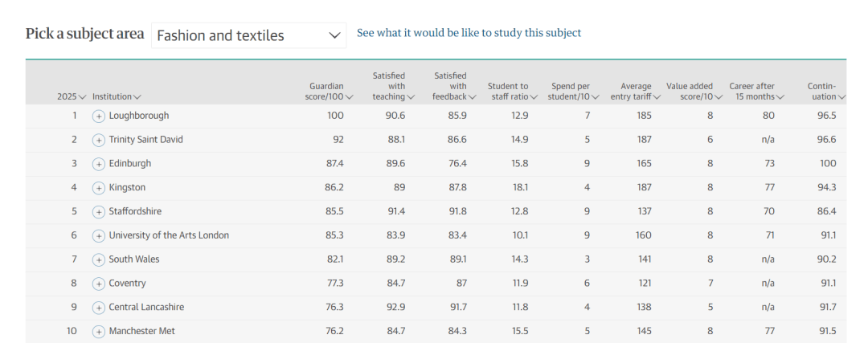Open 'See what it would be like to study' link

click(x=469, y=33)
